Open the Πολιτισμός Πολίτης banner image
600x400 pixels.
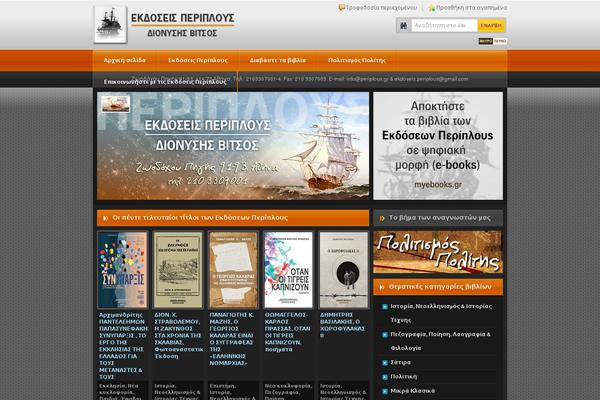(x=438, y=252)
